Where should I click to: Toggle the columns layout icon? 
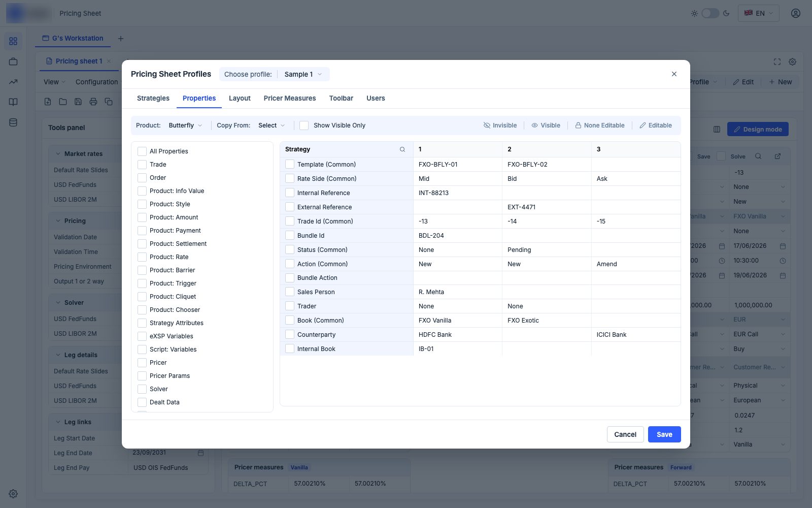click(717, 129)
